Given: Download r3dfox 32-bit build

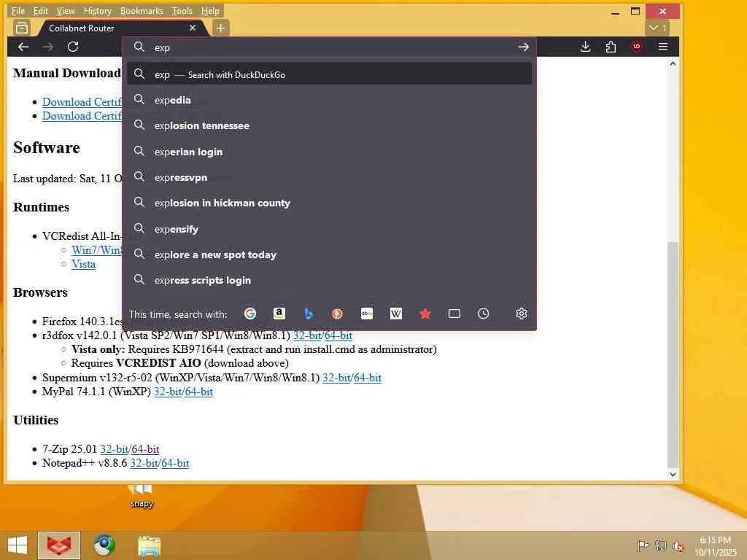Looking at the screenshot, I should (307, 335).
